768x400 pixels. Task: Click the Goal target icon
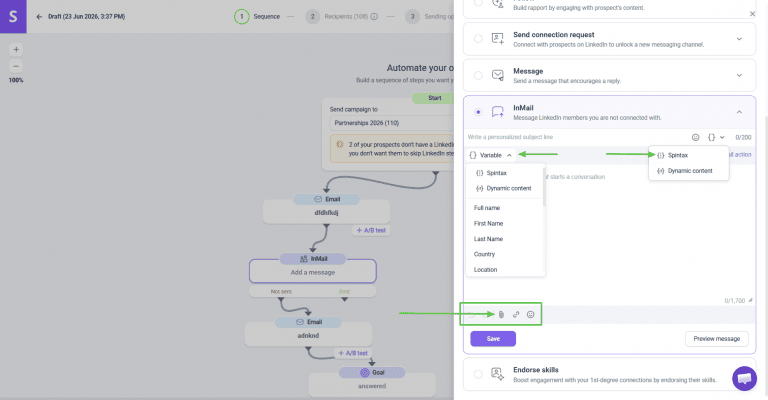(364, 373)
